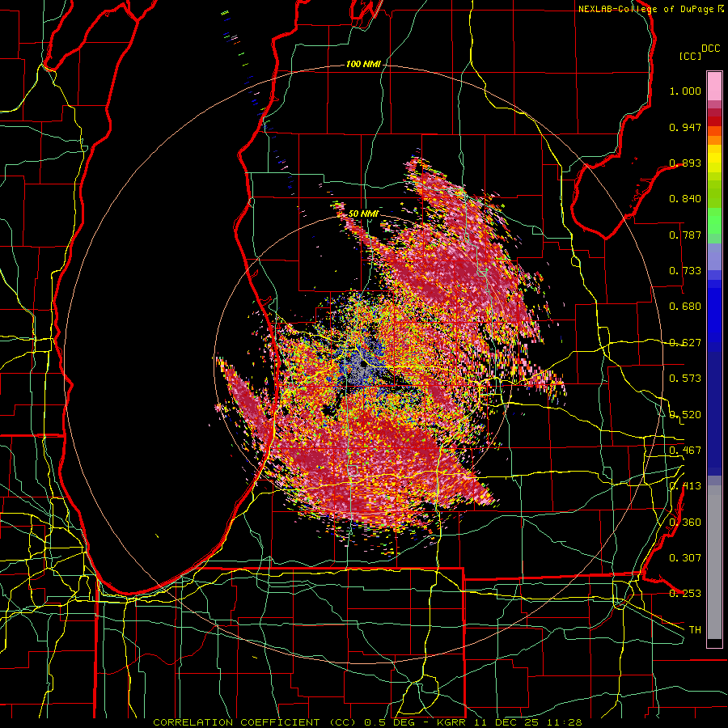This screenshot has height=728, width=728.
Task: Select the 0.840 value on the color scale
Action: (685, 199)
